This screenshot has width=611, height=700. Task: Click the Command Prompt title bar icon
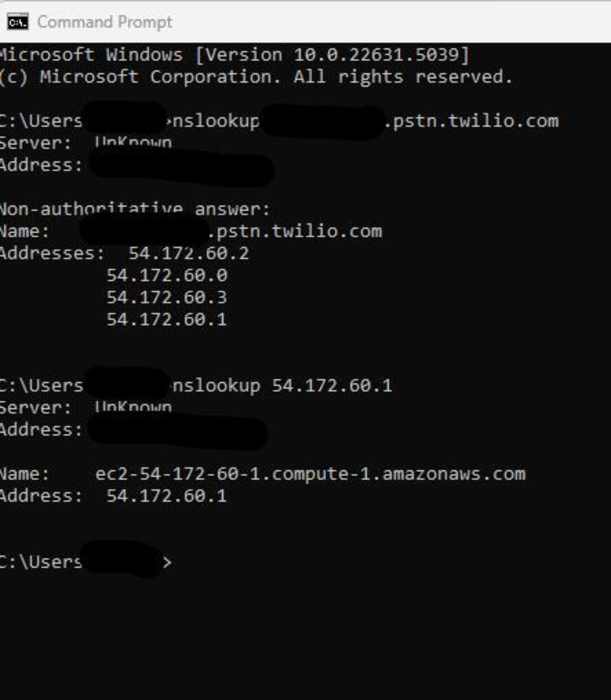click(x=18, y=22)
